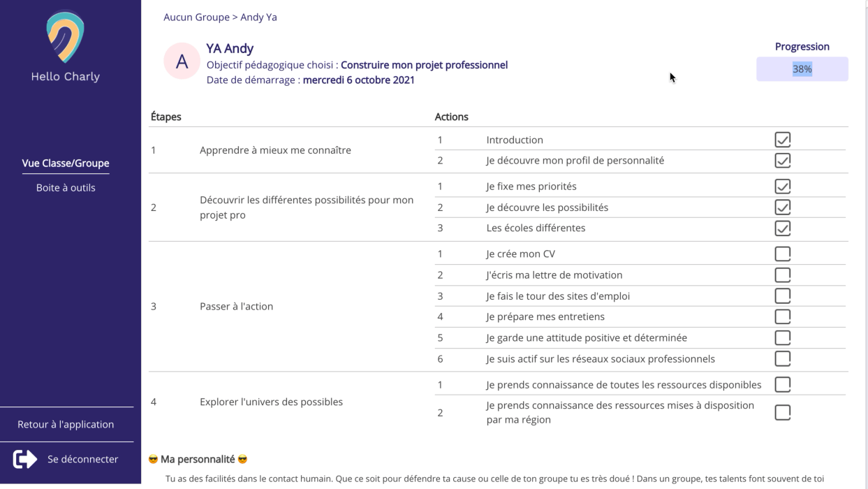The width and height of the screenshot is (868, 489).
Task: Click "Retour à l'application" link
Action: (66, 424)
